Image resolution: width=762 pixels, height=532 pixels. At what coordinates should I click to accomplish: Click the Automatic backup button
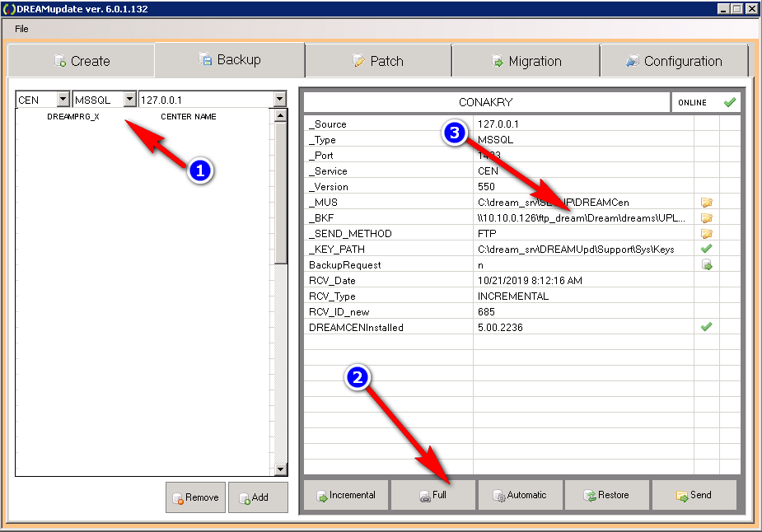[x=520, y=495]
